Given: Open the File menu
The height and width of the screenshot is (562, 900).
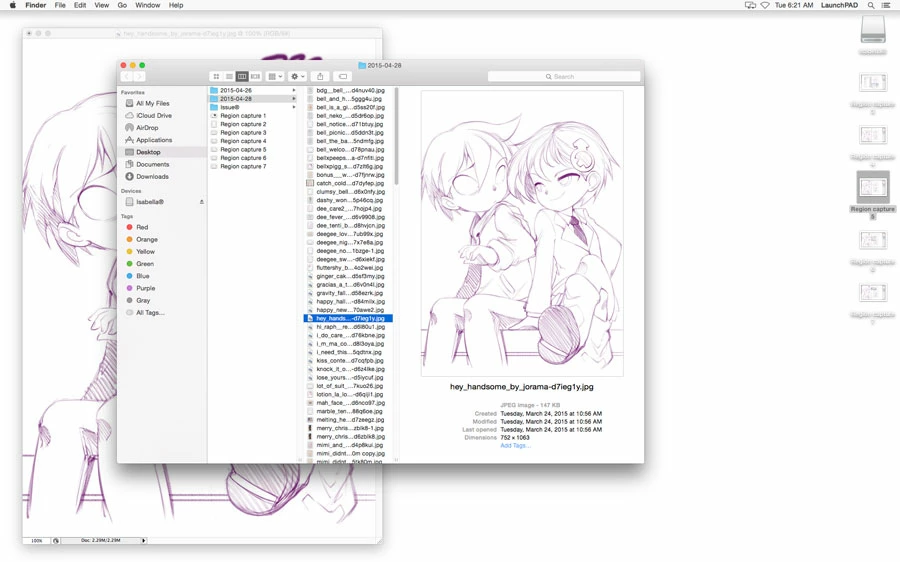Looking at the screenshot, I should click(60, 5).
